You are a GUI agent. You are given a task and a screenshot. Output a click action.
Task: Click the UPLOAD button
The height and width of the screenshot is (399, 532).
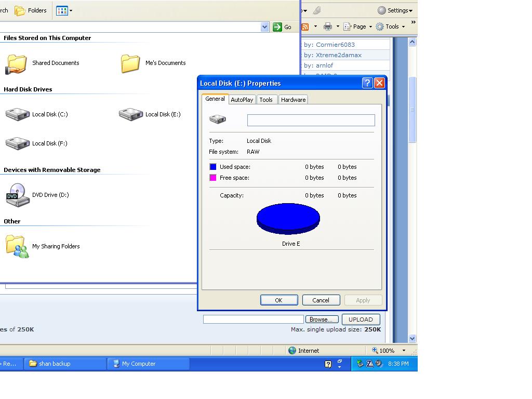[361, 319]
